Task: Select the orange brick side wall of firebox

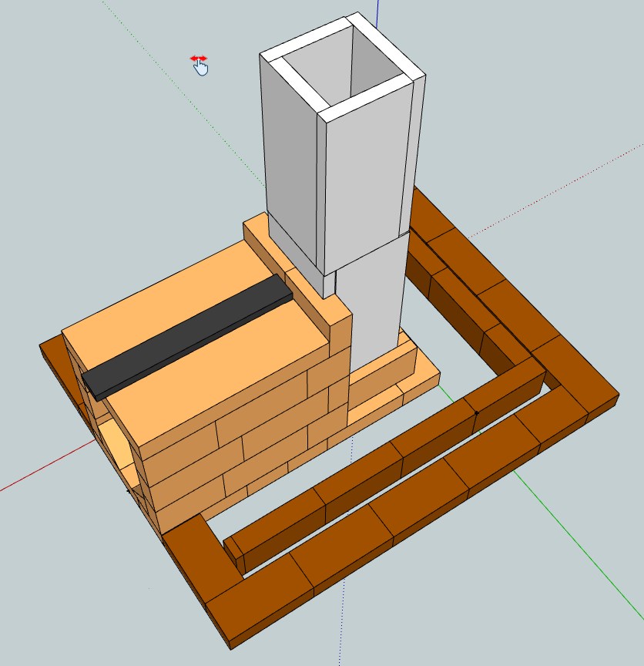Action: [254, 447]
